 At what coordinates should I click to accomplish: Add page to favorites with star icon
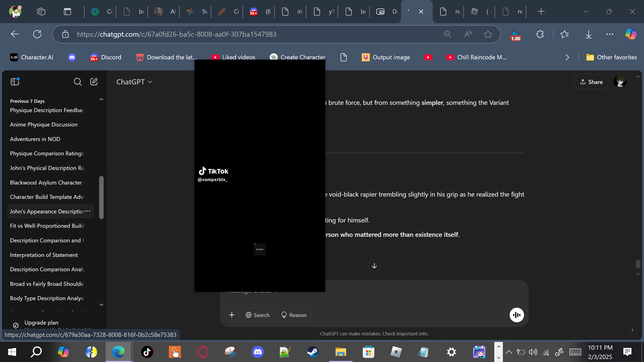pos(488,34)
